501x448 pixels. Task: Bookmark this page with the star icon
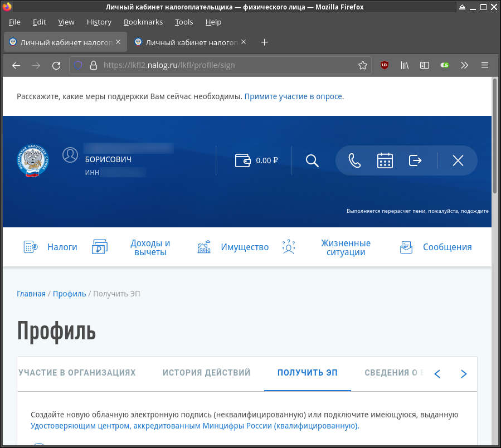(362, 66)
